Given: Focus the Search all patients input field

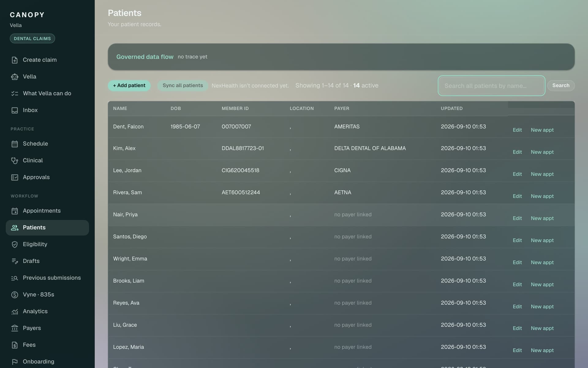Looking at the screenshot, I should [x=491, y=86].
